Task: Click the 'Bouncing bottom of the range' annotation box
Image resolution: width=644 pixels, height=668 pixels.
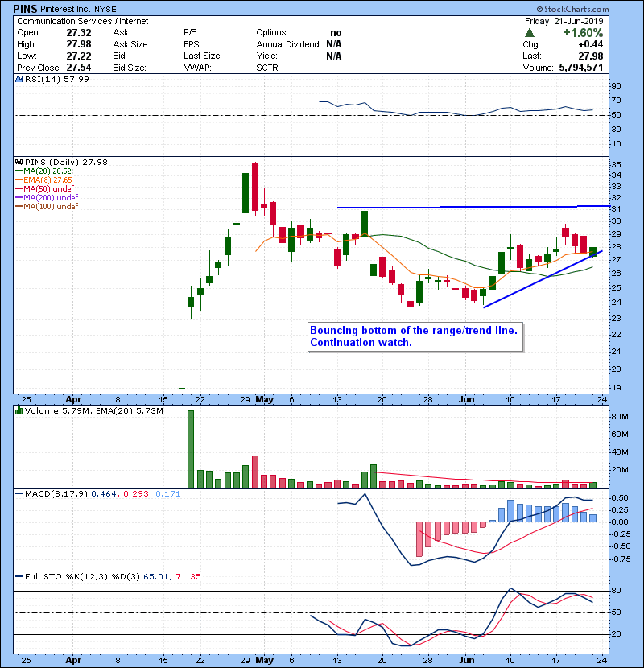Action: click(415, 336)
